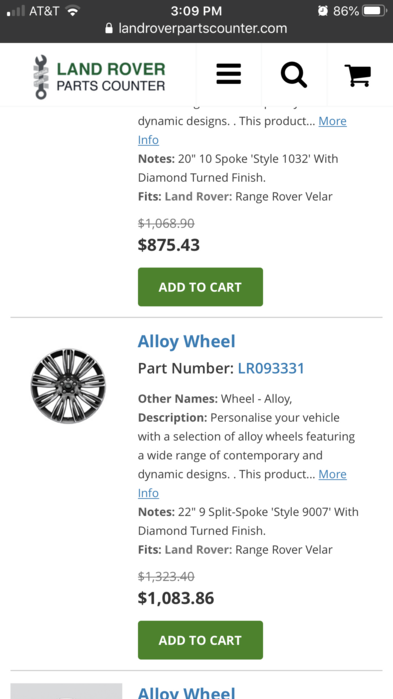The image size is (393, 699).
Task: Select the partially visible bottom product thumbnail
Action: (x=66, y=691)
